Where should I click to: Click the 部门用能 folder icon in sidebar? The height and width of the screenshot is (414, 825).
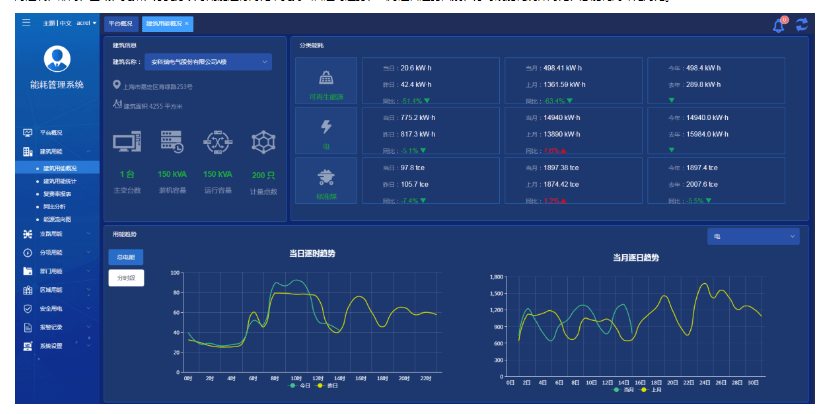tap(28, 271)
